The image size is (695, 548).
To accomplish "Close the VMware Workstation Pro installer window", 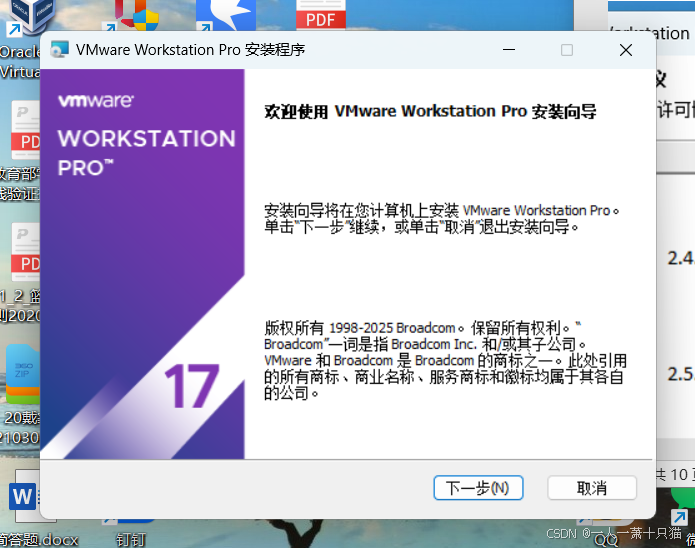I will [625, 50].
